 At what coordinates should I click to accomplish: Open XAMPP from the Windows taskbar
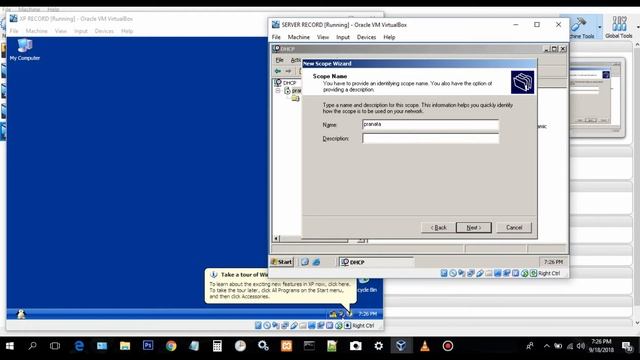(287, 346)
